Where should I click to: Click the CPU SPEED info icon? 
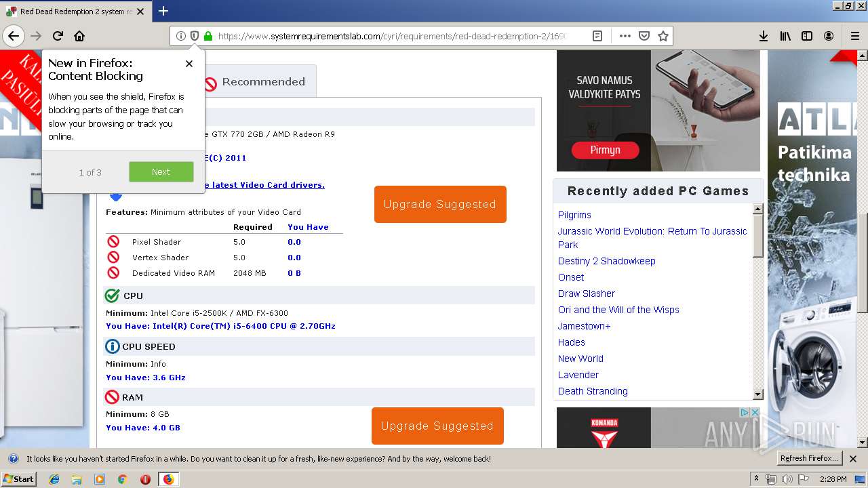point(112,346)
